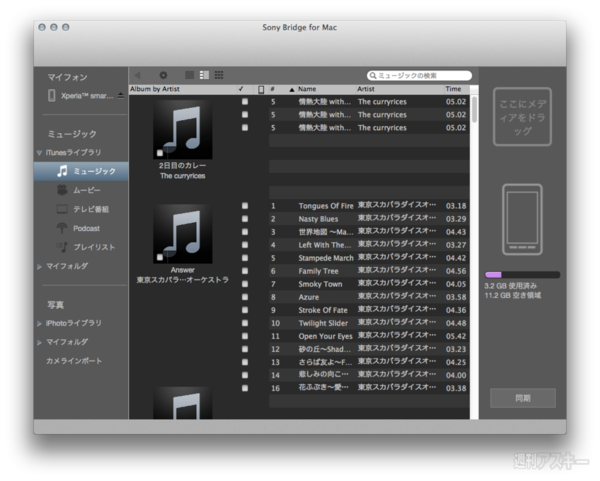The height and width of the screenshot is (481, 600).
Task: Click the track number # column header
Action: tap(272, 89)
